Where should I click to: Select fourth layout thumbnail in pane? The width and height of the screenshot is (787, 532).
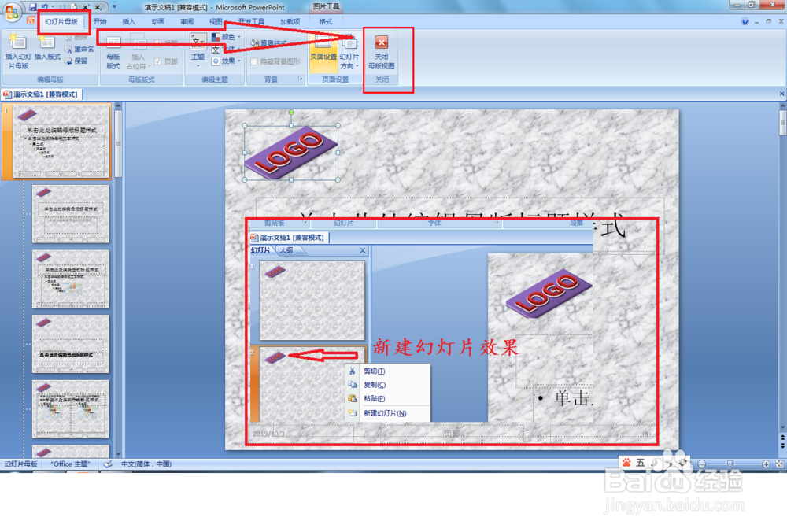pos(70,344)
